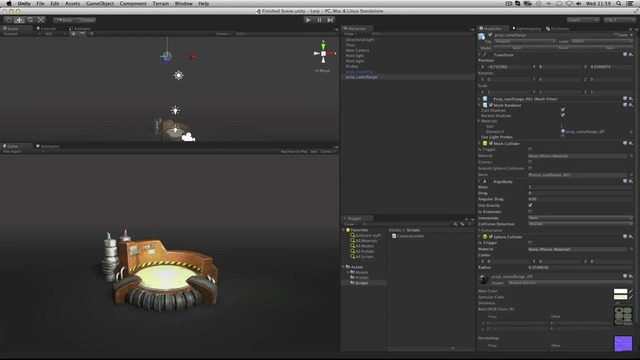Enable the Convex checkbox

tap(530, 162)
